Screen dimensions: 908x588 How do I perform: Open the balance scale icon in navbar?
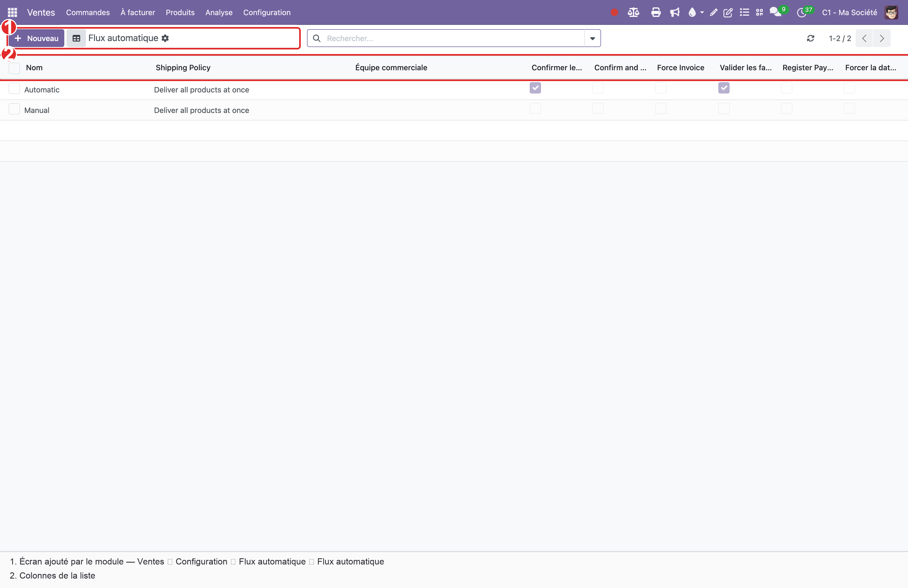(633, 13)
